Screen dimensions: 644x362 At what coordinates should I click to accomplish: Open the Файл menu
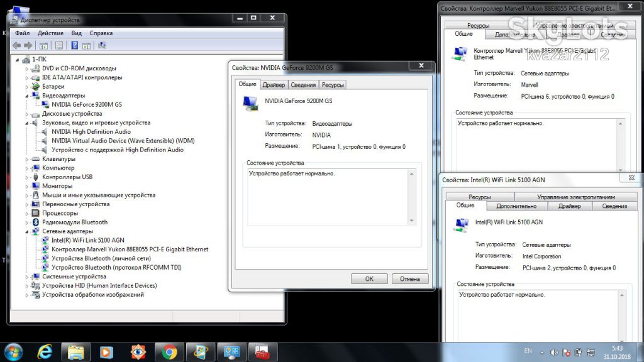tap(22, 33)
